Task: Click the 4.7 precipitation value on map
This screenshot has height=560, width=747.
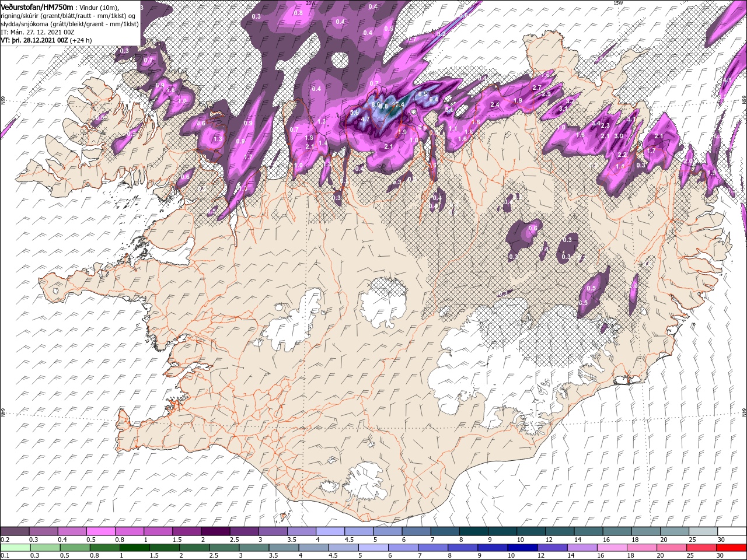Action: (366, 119)
